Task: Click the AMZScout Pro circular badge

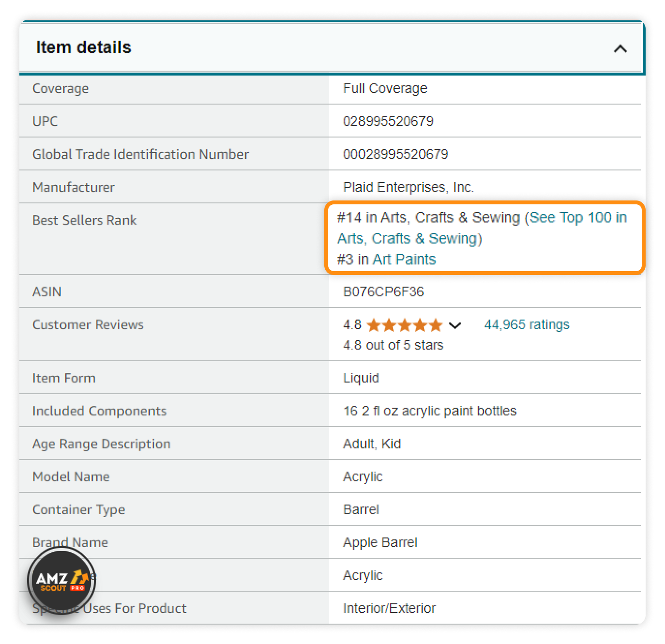Action: click(60, 581)
